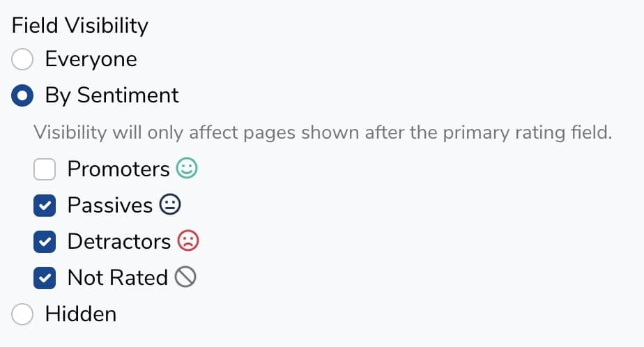644x347 pixels.
Task: Click the Detractors label text
Action: pyautogui.click(x=118, y=242)
